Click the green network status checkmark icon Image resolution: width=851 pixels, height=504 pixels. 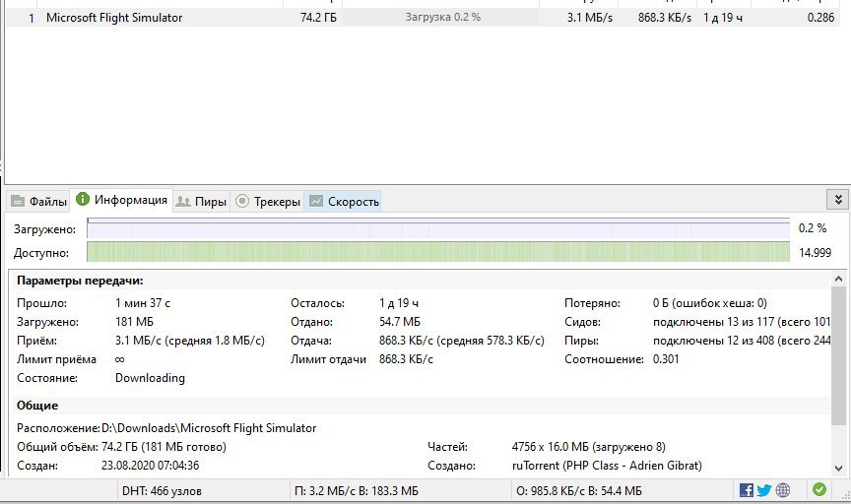click(x=819, y=490)
